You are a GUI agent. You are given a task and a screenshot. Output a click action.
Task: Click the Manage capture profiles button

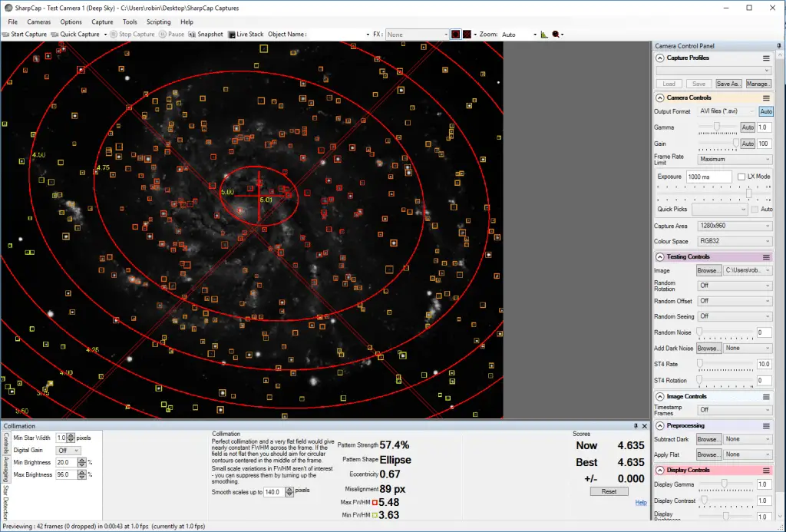pos(758,84)
